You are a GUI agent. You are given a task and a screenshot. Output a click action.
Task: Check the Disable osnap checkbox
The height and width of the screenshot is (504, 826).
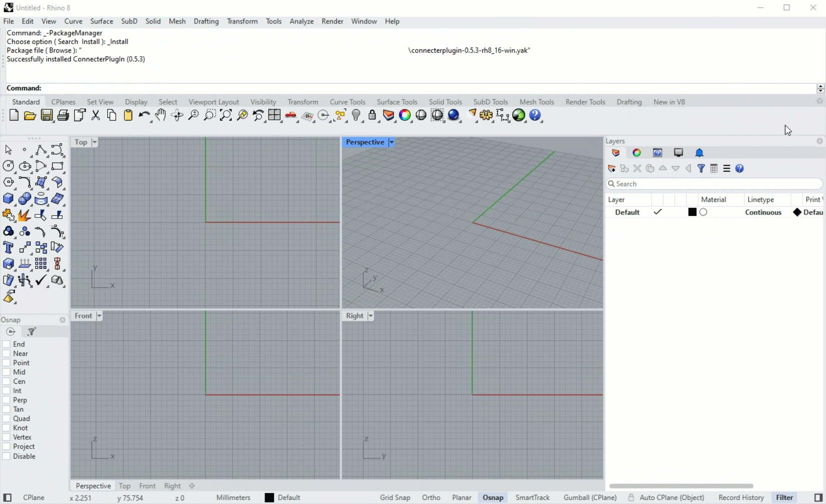pyautogui.click(x=7, y=456)
